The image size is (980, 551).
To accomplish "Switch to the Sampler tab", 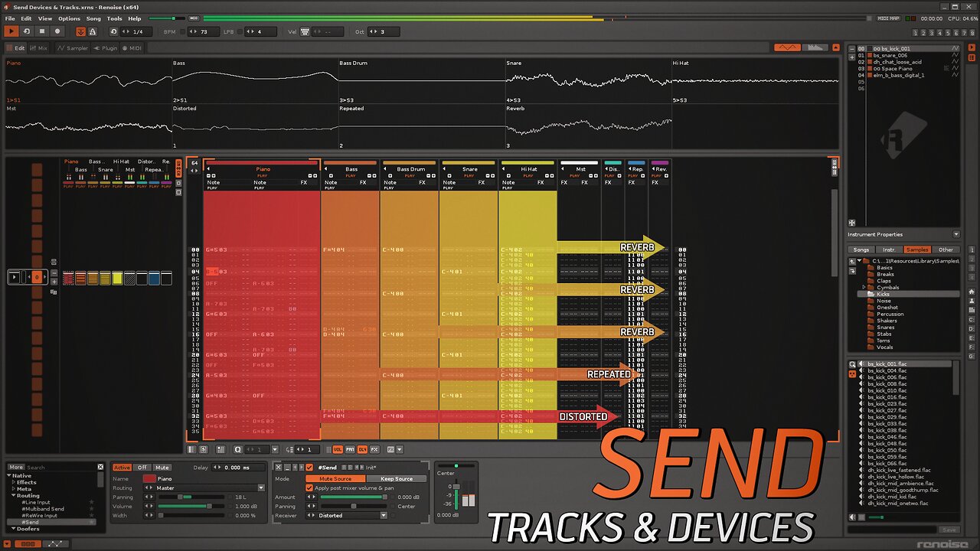I will (x=74, y=48).
